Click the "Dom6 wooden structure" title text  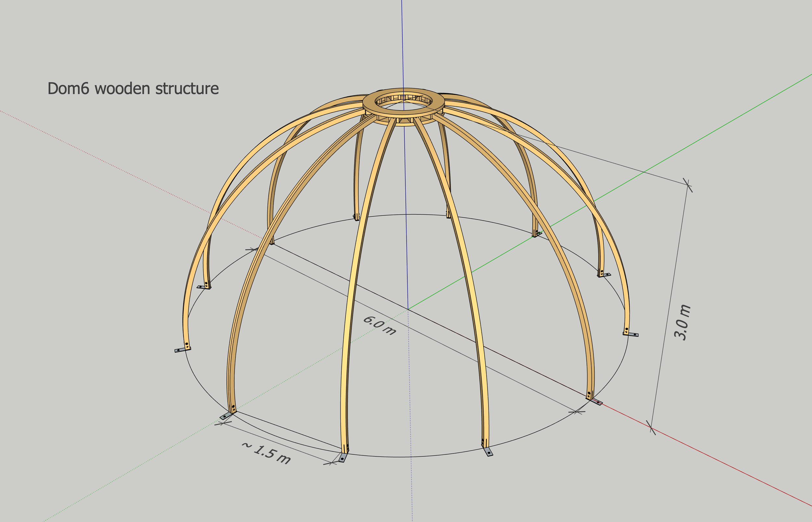(133, 89)
